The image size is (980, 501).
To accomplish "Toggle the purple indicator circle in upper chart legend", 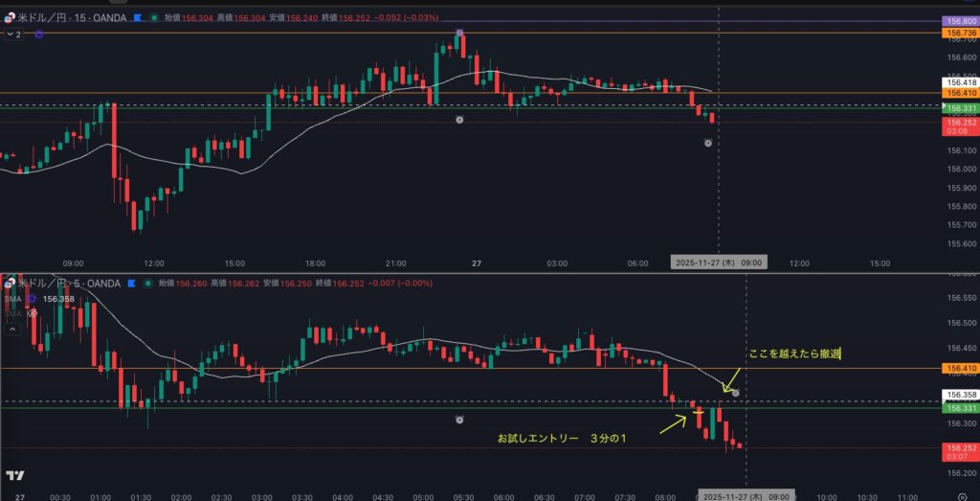I will pos(39,34).
